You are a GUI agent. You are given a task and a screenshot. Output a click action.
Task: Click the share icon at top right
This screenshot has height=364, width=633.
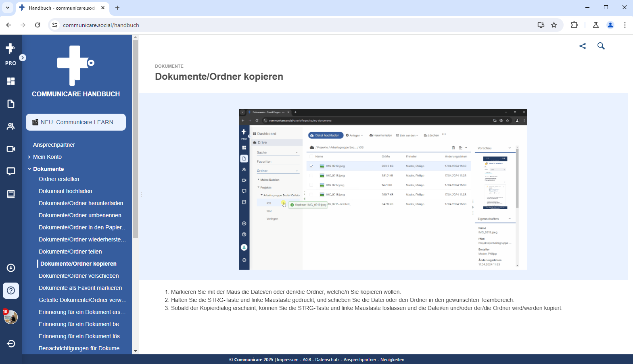583,46
